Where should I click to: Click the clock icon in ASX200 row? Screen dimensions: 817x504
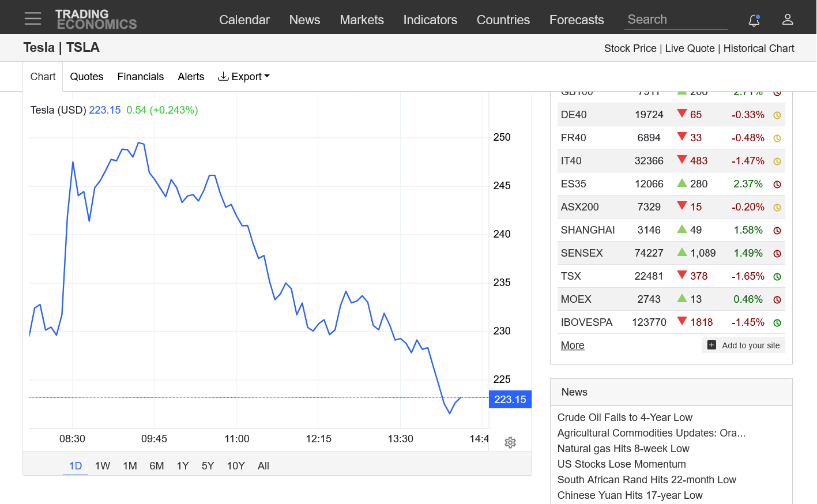[x=777, y=208]
